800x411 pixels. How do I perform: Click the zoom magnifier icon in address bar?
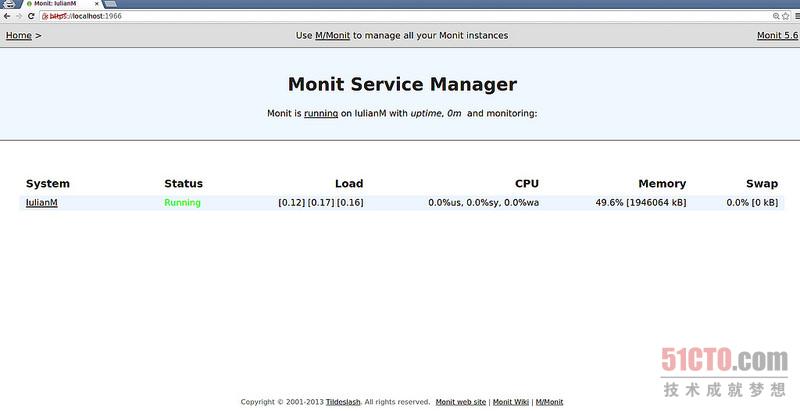[776, 16]
